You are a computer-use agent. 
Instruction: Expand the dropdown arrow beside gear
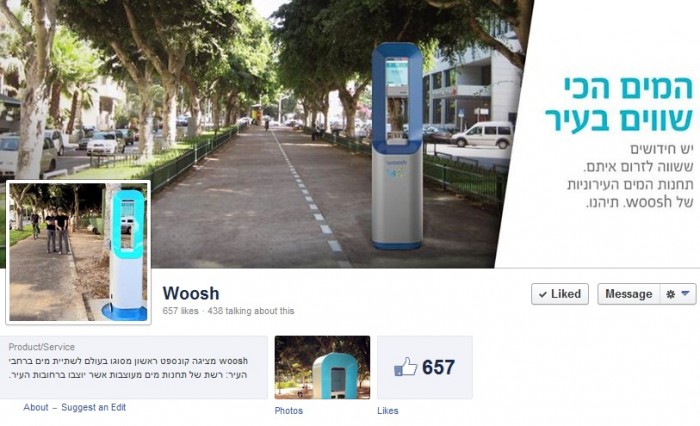pyautogui.click(x=685, y=293)
